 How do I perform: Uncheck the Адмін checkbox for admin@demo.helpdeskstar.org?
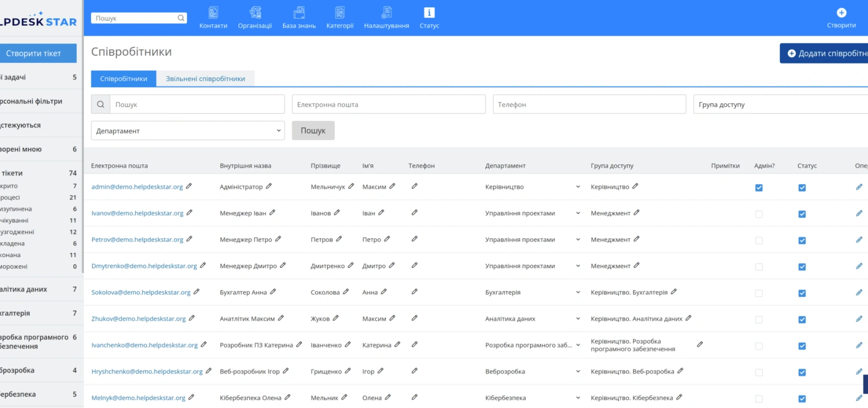pyautogui.click(x=759, y=187)
